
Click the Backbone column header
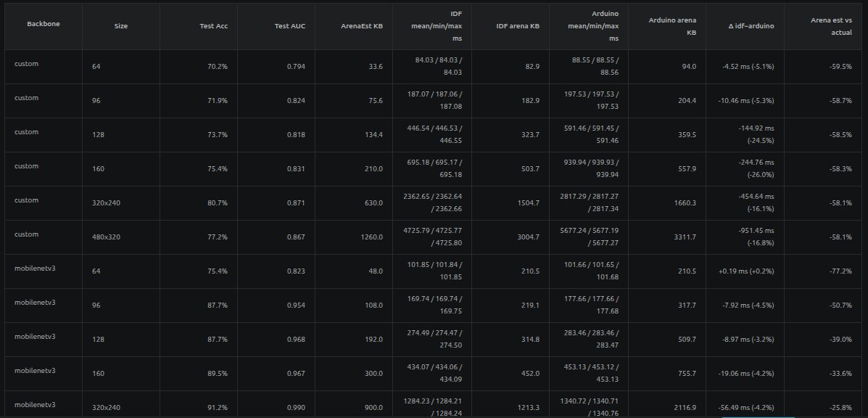[x=44, y=25]
